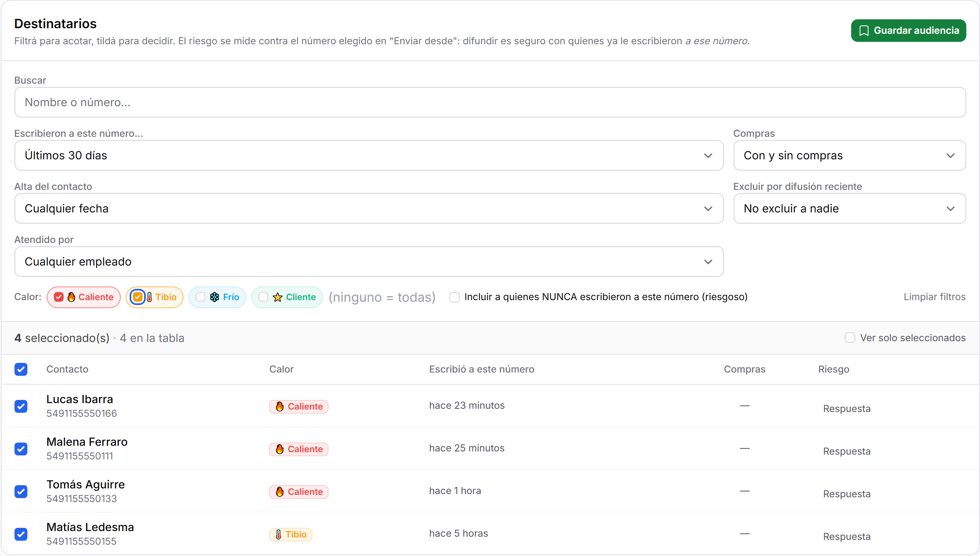
Task: Click the Contacto column header
Action: pyautogui.click(x=67, y=369)
